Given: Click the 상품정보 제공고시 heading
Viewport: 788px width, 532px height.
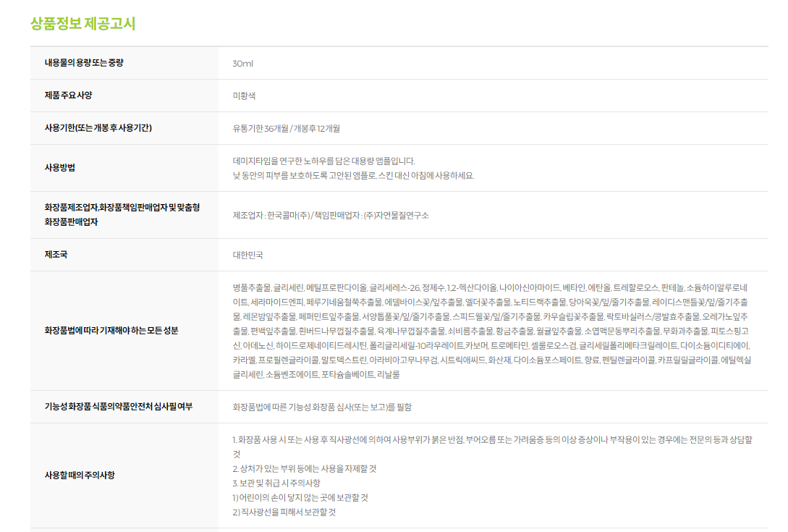Looking at the screenshot, I should pos(82,23).
